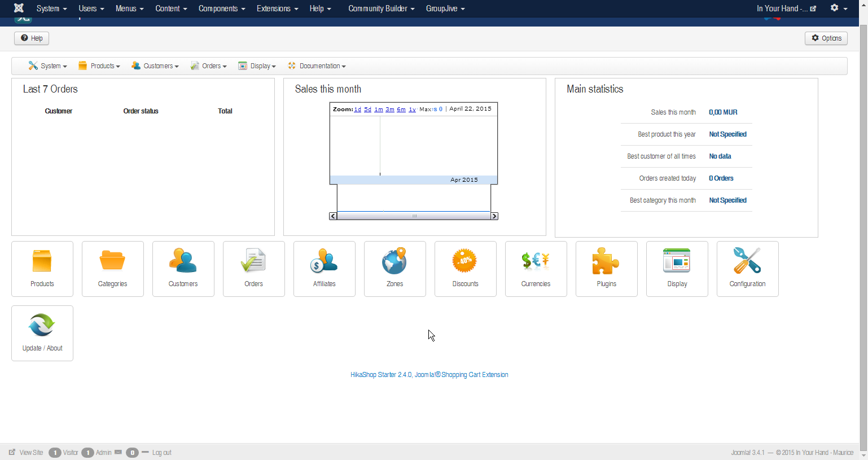Image resolution: width=868 pixels, height=460 pixels.
Task: Click the Help button
Action: tap(32, 38)
